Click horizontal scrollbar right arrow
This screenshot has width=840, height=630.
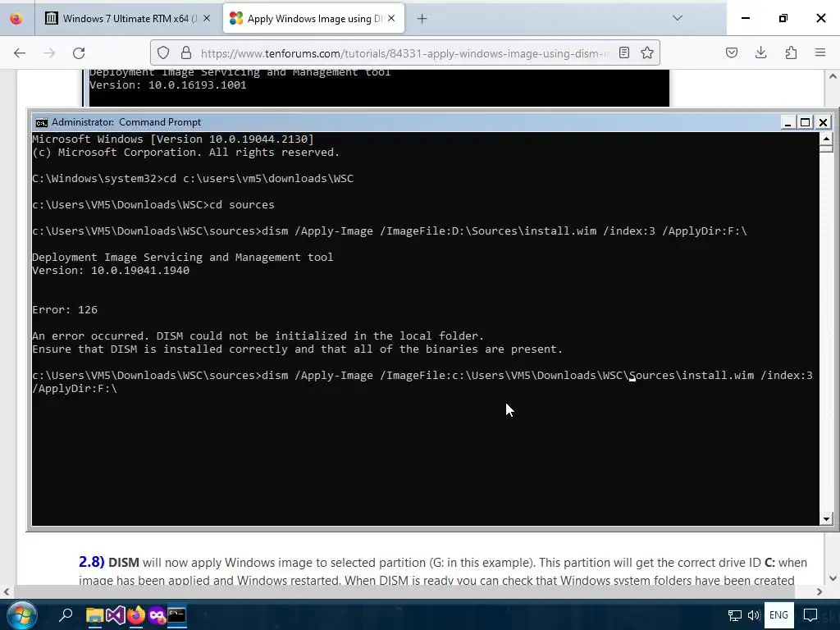tap(819, 592)
